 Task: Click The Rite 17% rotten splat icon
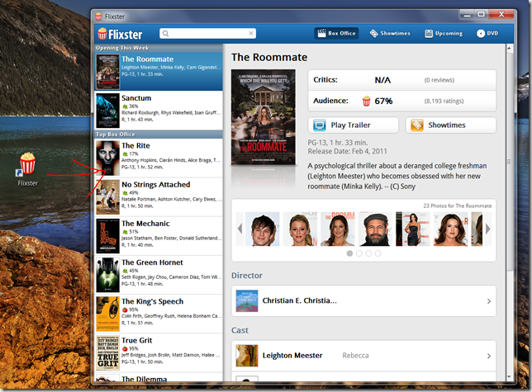(125, 153)
